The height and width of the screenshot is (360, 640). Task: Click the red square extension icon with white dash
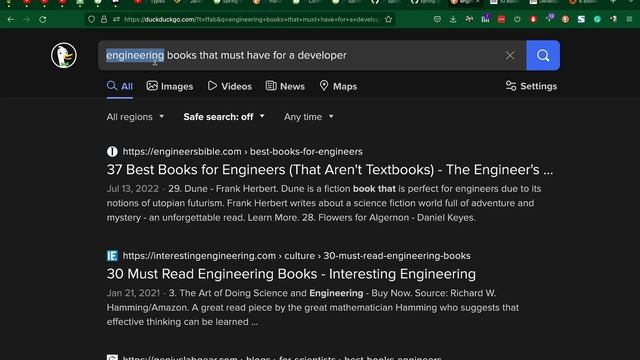point(501,19)
